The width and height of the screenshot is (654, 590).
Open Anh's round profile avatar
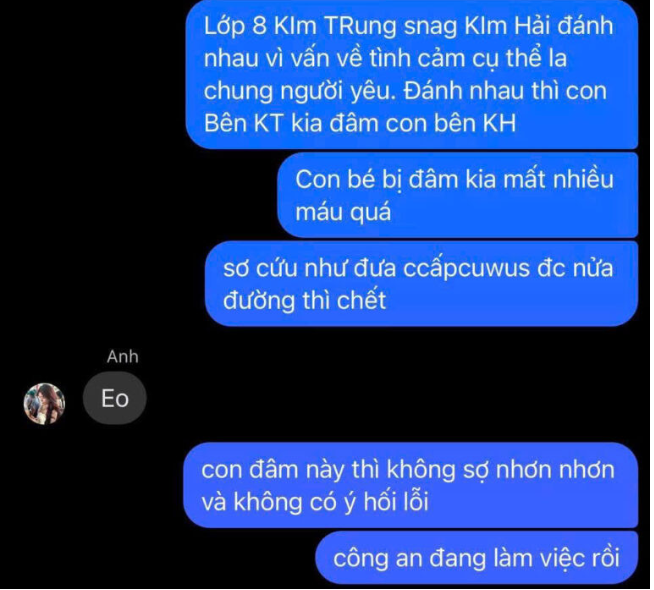coord(44,404)
